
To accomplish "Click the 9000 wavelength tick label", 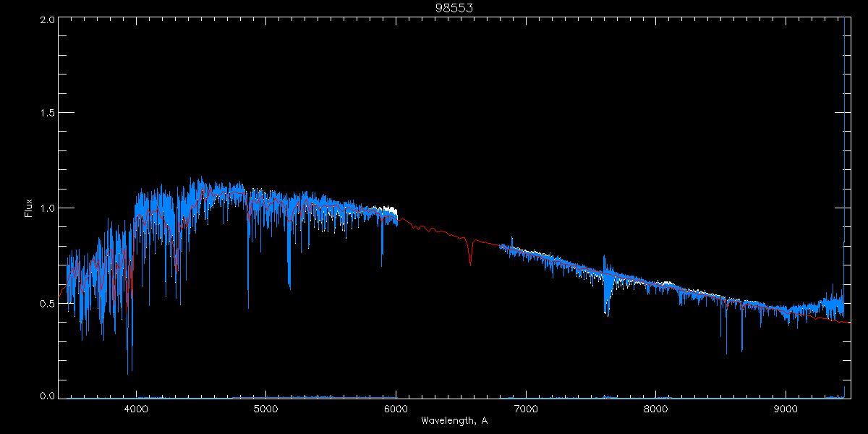I will pos(786,409).
